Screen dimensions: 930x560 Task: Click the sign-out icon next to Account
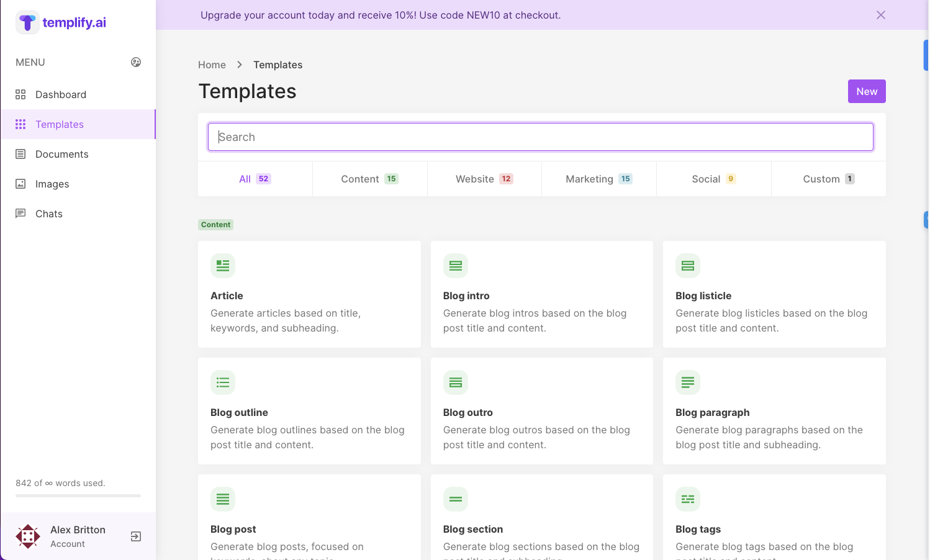pyautogui.click(x=136, y=536)
